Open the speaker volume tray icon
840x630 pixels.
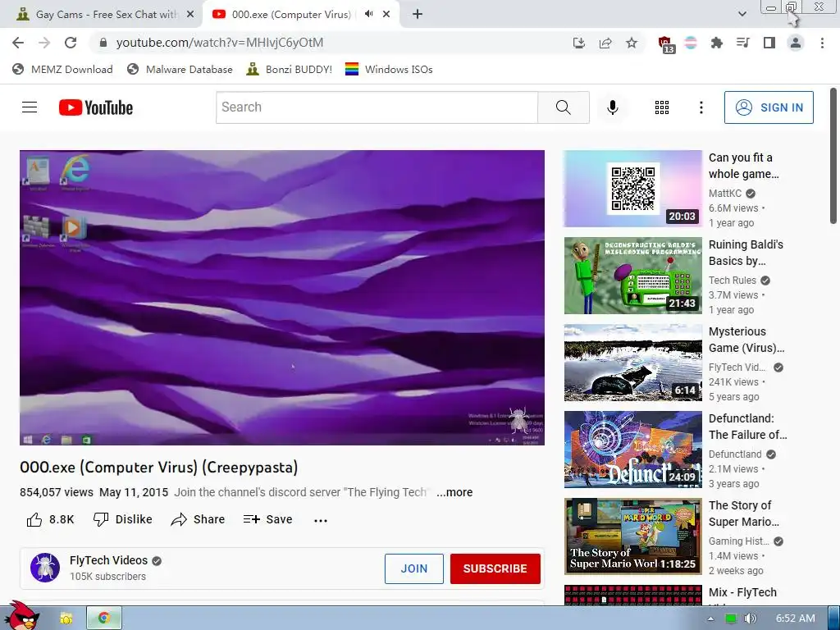coord(750,619)
